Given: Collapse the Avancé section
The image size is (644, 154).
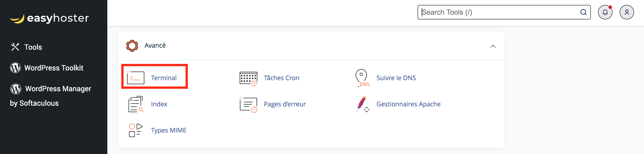Looking at the screenshot, I should pos(493,46).
